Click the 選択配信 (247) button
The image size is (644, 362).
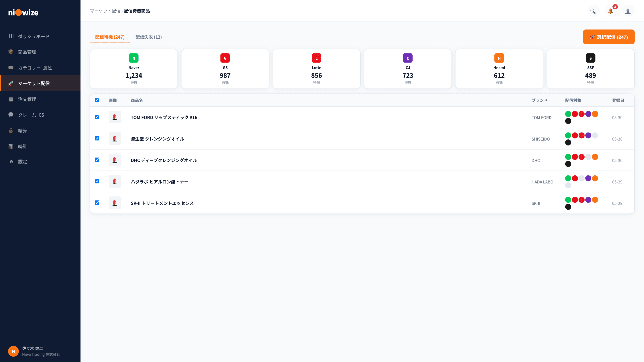click(608, 37)
